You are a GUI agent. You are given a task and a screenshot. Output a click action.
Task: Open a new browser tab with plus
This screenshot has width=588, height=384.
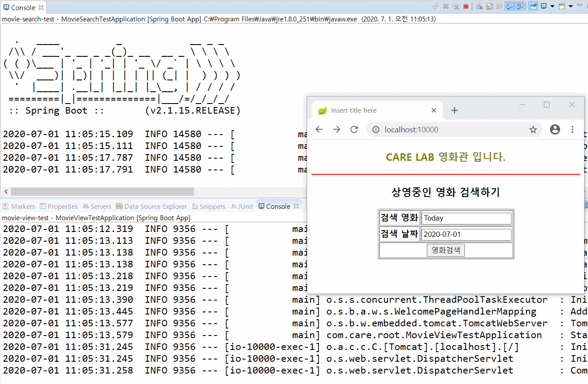454,110
